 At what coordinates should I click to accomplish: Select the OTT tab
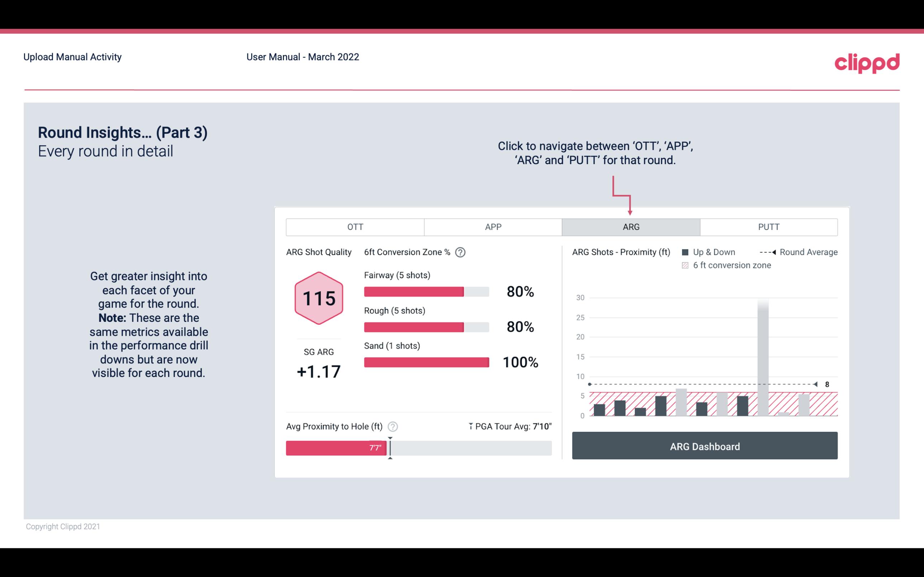point(355,226)
